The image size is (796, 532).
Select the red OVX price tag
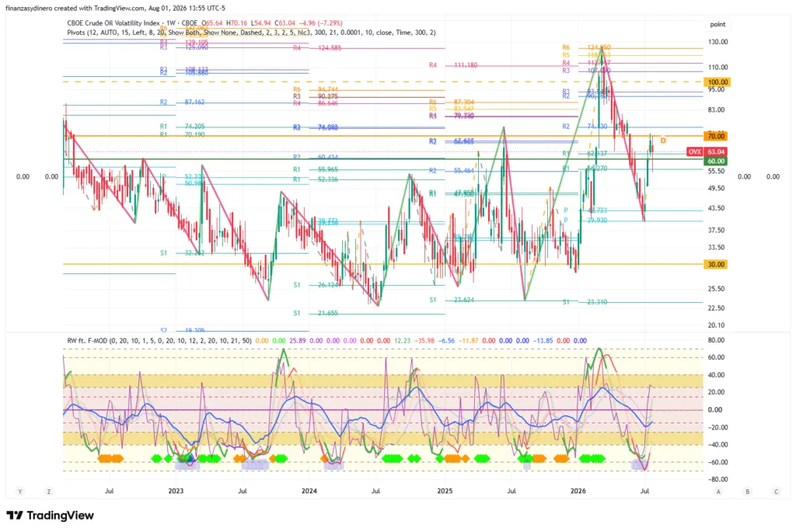point(694,151)
